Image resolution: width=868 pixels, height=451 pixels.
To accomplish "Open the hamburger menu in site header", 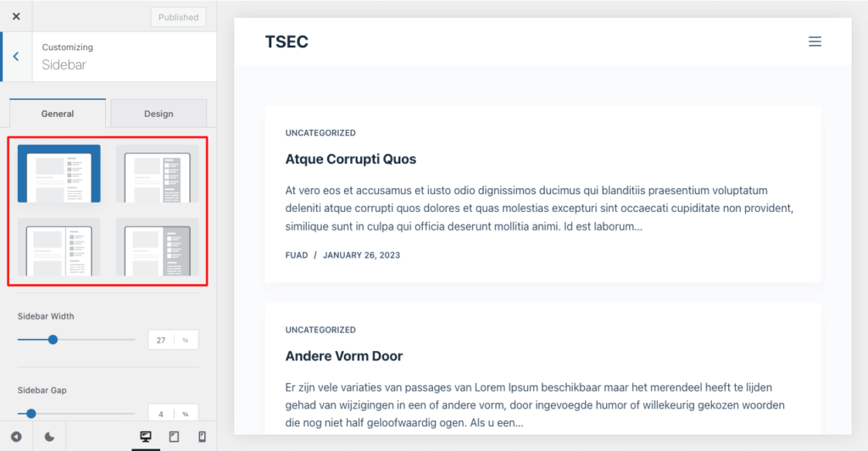I will [x=815, y=42].
